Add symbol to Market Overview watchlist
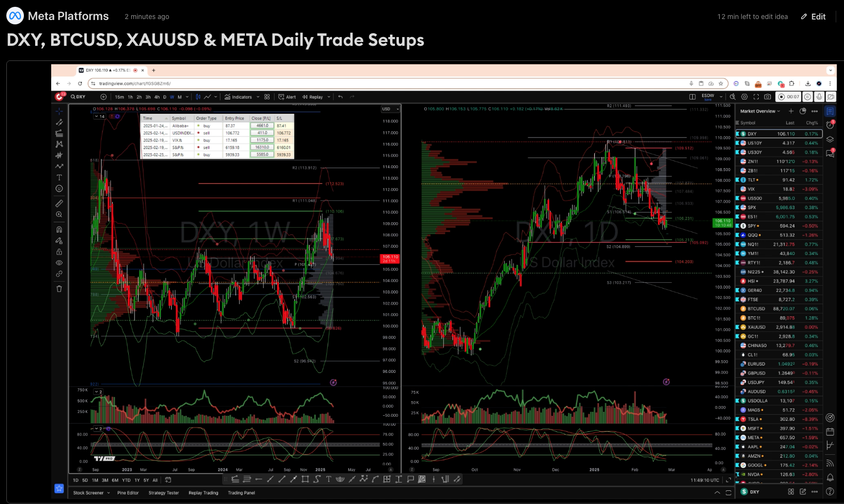844x504 pixels. point(791,111)
